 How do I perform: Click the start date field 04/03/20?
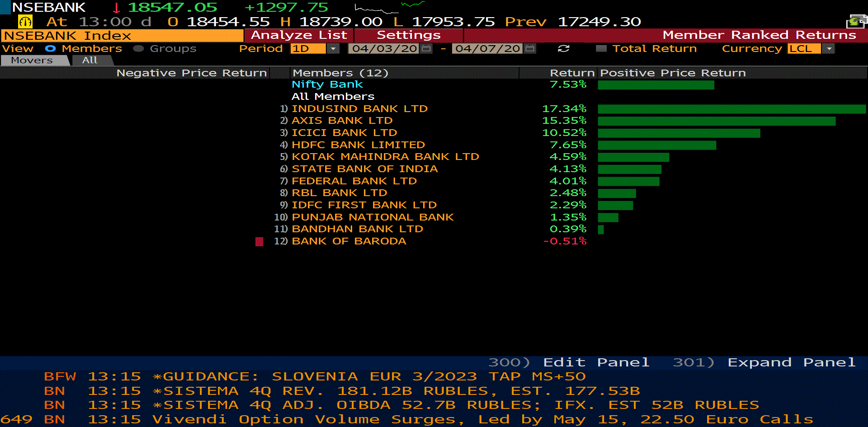click(384, 48)
